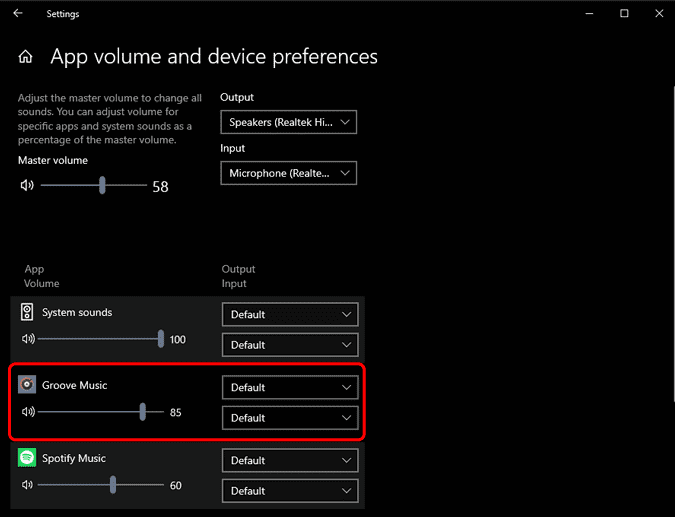The height and width of the screenshot is (517, 675).
Task: Go to Settings home via house icon
Action: click(x=26, y=57)
